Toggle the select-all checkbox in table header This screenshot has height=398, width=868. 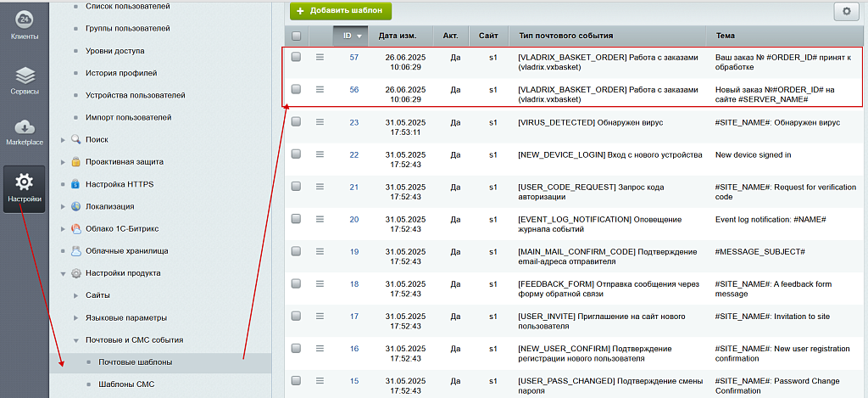pyautogui.click(x=296, y=36)
